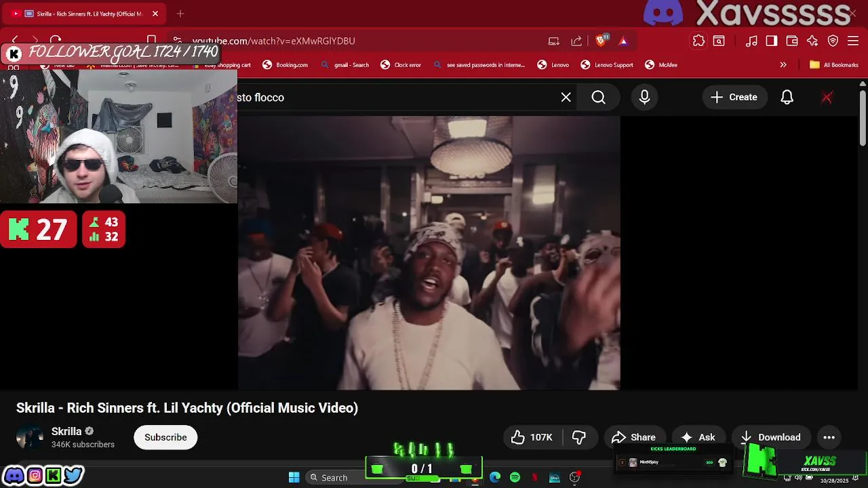Open the eBay shopping cart bookmark

[227, 65]
